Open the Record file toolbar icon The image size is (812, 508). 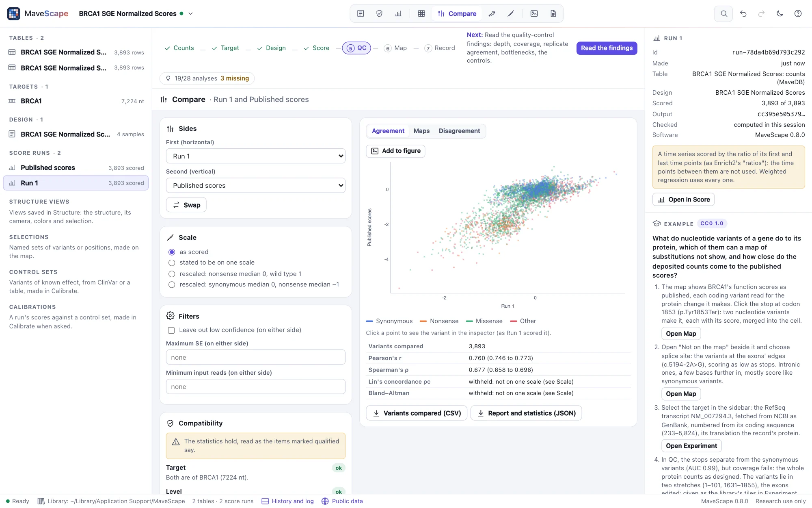coord(553,13)
